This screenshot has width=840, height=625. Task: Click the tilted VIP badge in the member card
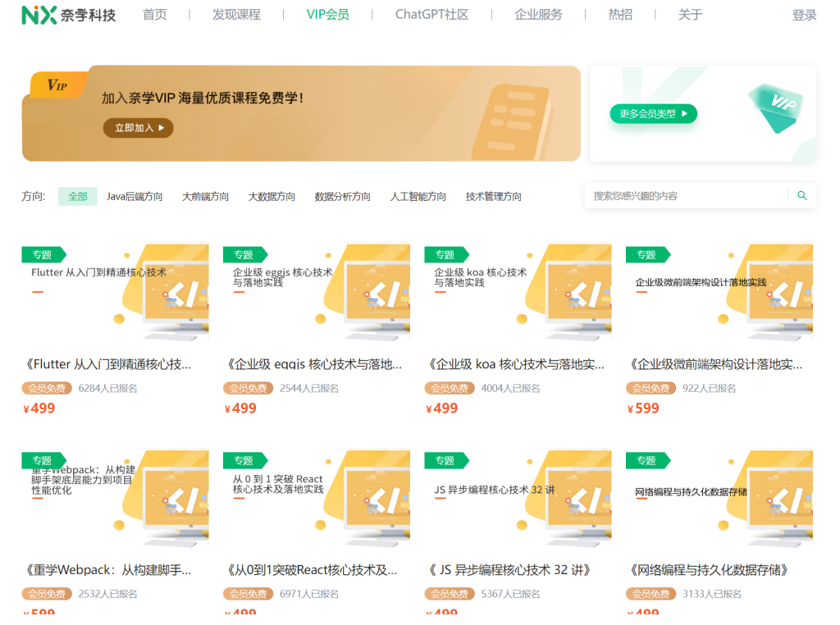(x=772, y=107)
